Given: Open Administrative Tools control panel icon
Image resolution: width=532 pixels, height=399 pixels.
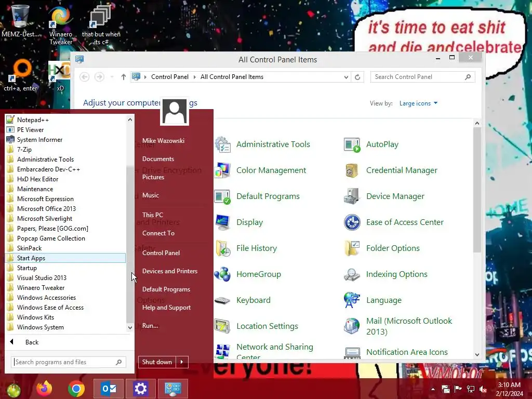Looking at the screenshot, I should 222,144.
